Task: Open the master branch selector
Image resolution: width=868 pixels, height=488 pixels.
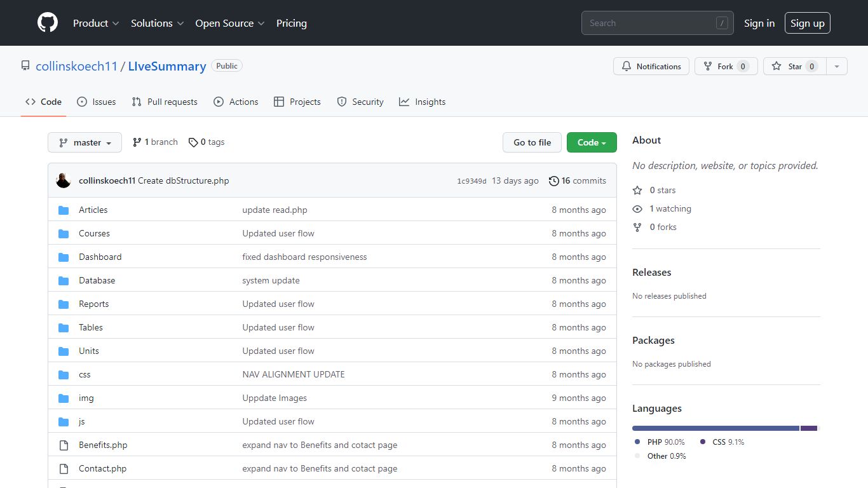Action: click(85, 142)
